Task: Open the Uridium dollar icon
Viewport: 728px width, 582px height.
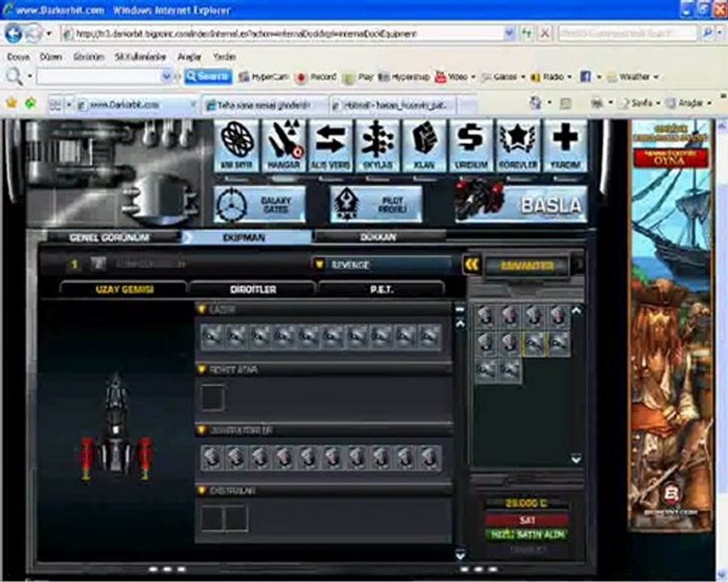Action: (x=472, y=145)
